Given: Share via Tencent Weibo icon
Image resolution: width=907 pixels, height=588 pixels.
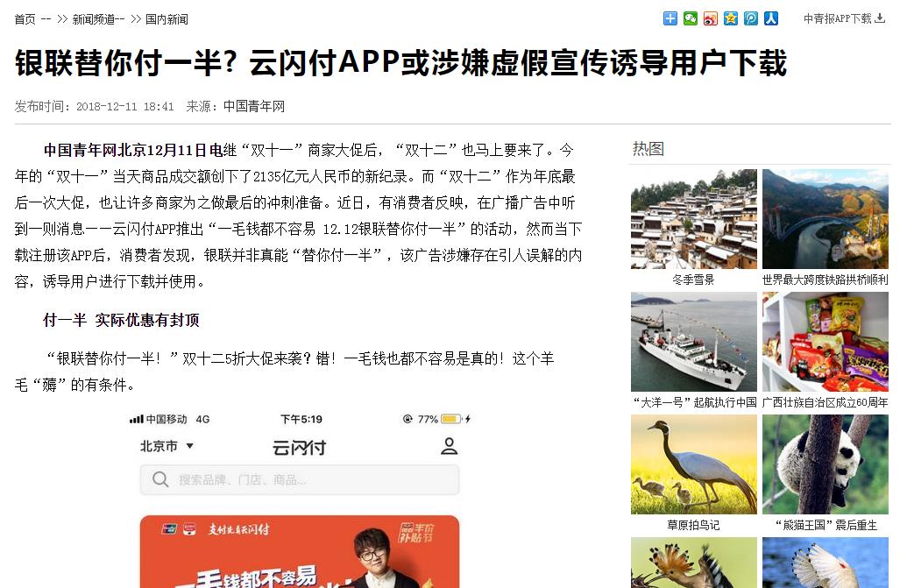Looking at the screenshot, I should pyautogui.click(x=751, y=18).
